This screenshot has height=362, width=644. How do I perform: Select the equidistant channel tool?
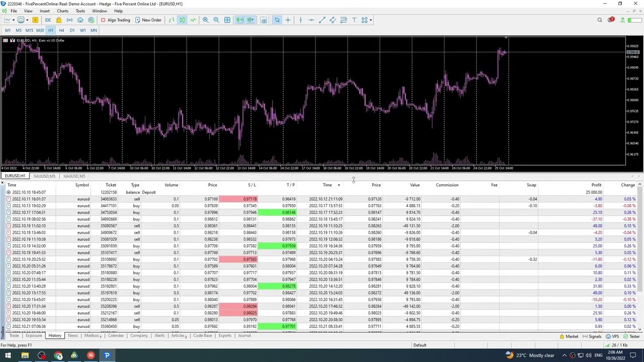pyautogui.click(x=333, y=20)
